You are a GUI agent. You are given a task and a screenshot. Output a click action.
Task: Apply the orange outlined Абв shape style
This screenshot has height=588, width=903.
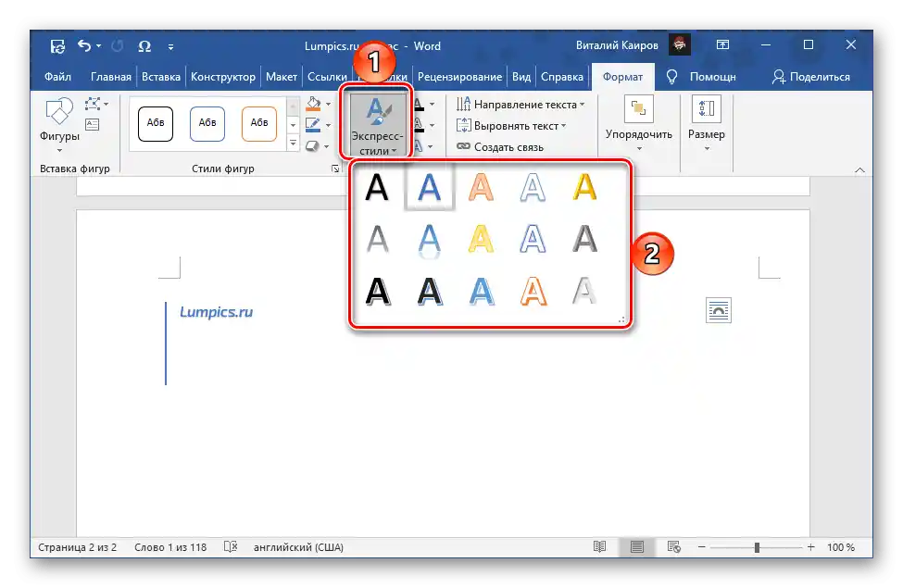(x=259, y=123)
